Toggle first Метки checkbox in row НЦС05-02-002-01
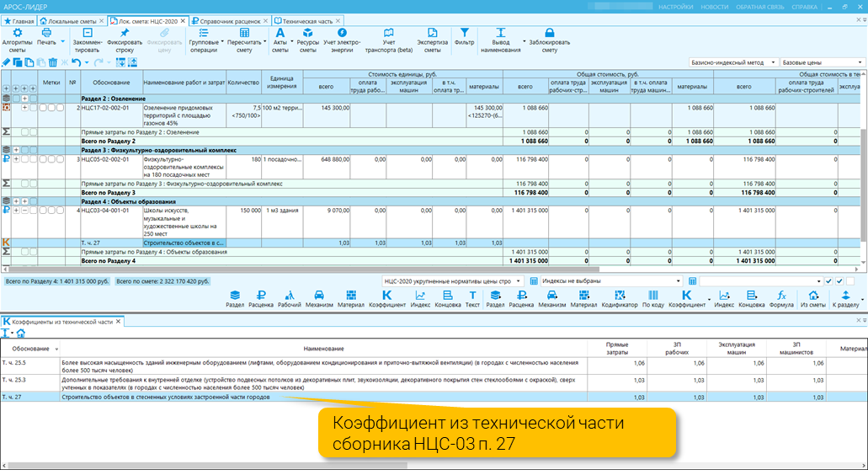The width and height of the screenshot is (868, 475). (x=43, y=159)
